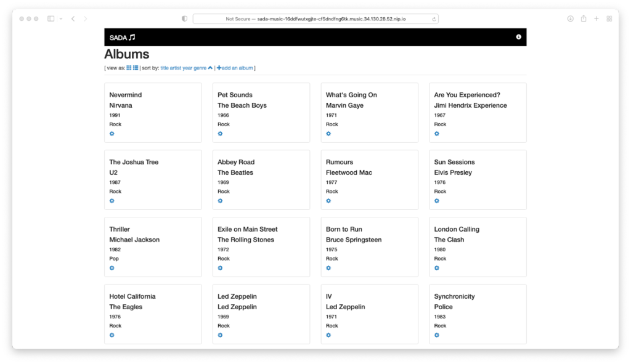Image resolution: width=631 pixels, height=364 pixels.
Task: Open the Safari downloads icon
Action: (570, 18)
